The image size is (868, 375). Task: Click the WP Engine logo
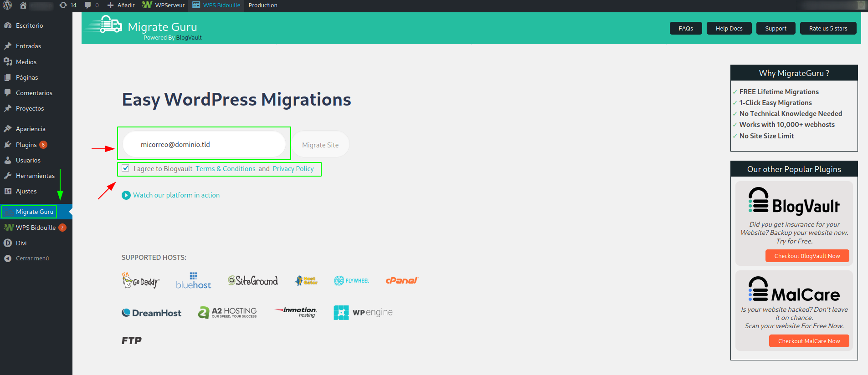pyautogui.click(x=363, y=312)
